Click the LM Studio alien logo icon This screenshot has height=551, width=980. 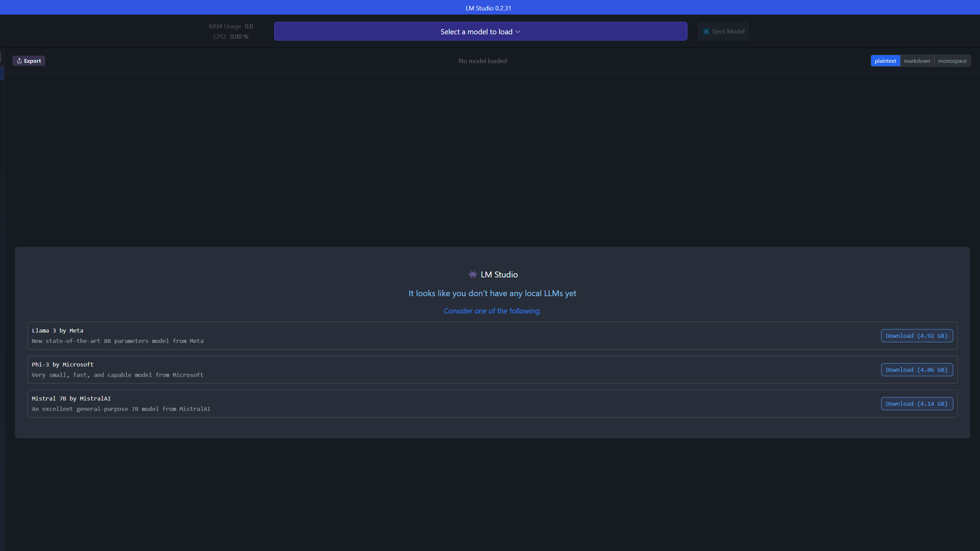coord(473,275)
